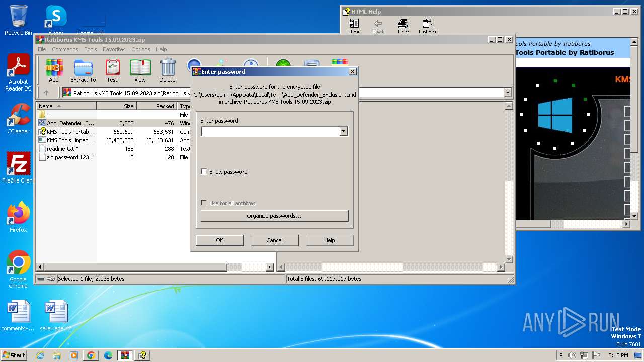Open the Recycle Bin desktop icon
This screenshot has width=644, height=362.
coord(18,20)
